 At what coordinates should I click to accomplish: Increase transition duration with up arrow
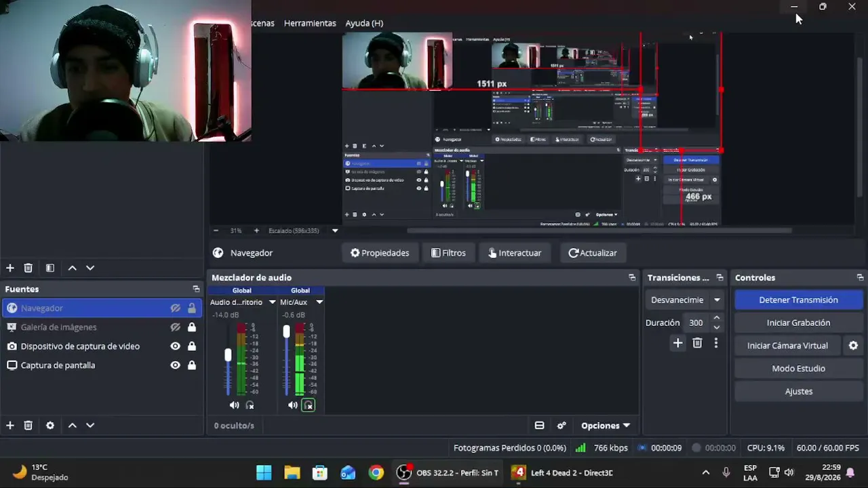[717, 318]
